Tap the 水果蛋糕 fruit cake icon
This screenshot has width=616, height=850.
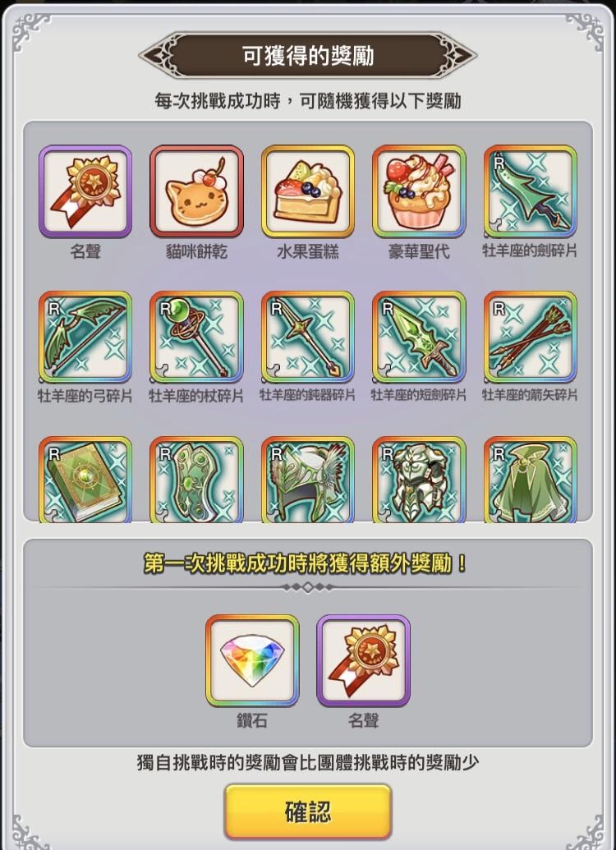pyautogui.click(x=307, y=191)
